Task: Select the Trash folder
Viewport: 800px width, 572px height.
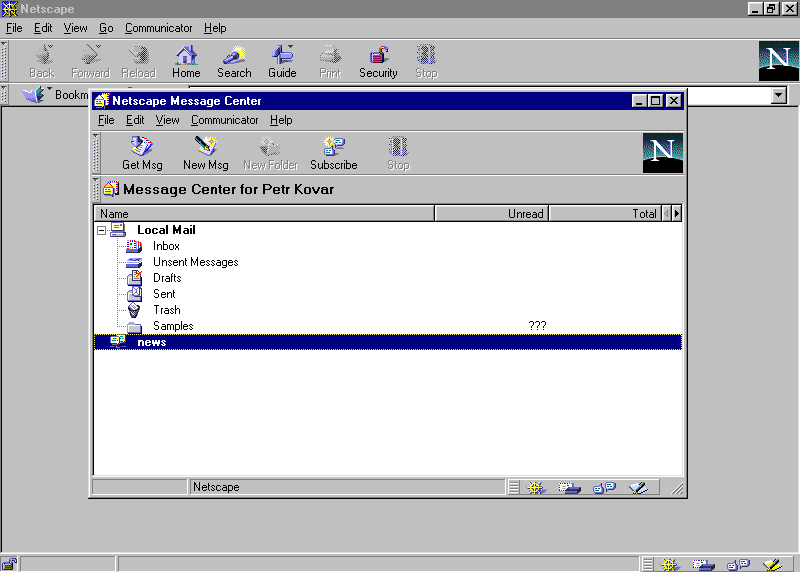Action: (x=167, y=310)
